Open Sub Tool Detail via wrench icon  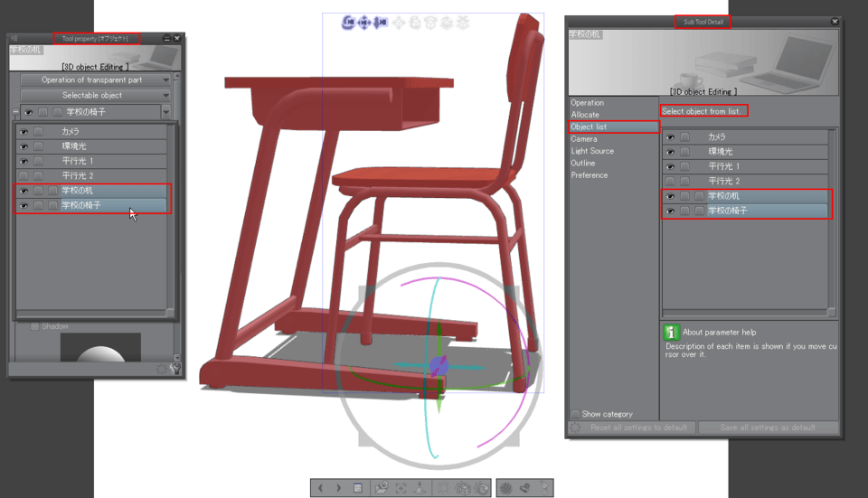[176, 369]
